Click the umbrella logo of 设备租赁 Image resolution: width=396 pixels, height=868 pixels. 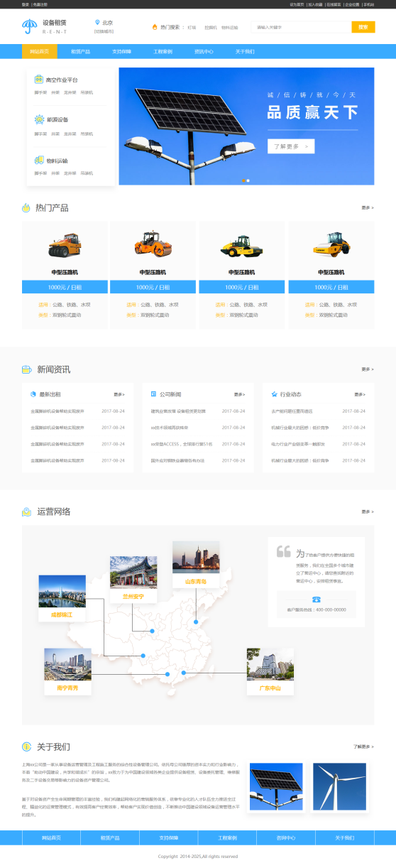coord(29,27)
